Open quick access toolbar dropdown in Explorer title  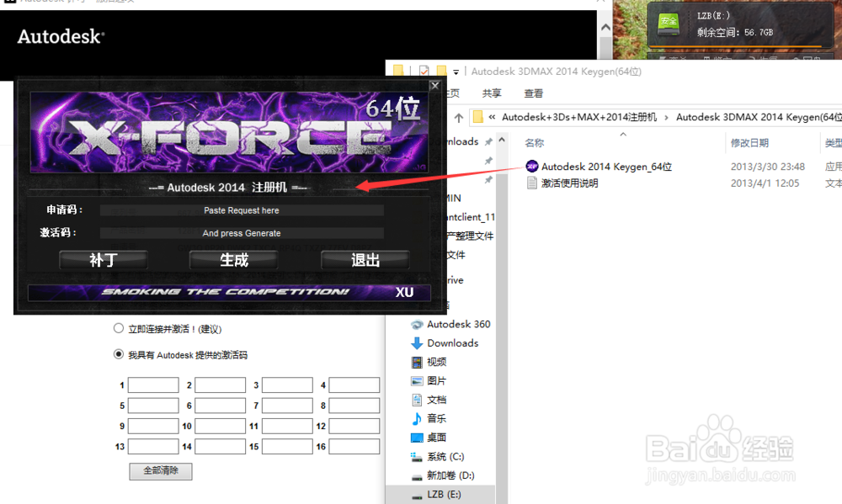[456, 72]
